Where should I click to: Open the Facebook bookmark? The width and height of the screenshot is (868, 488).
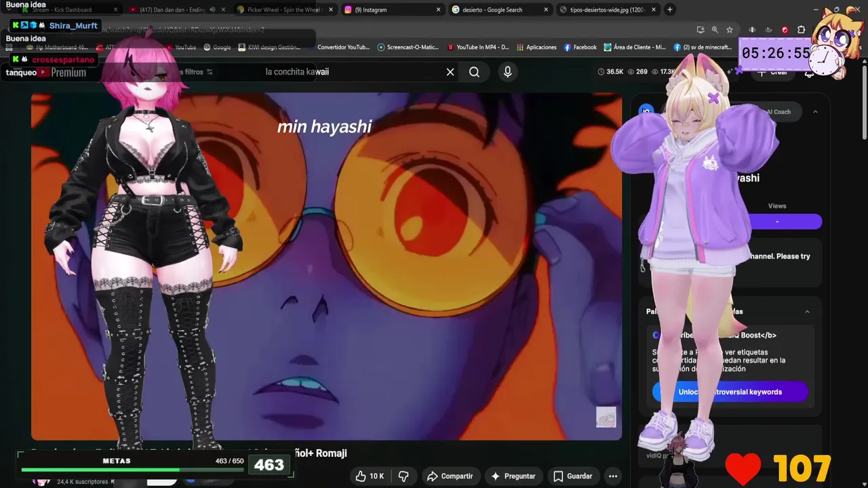coord(580,47)
